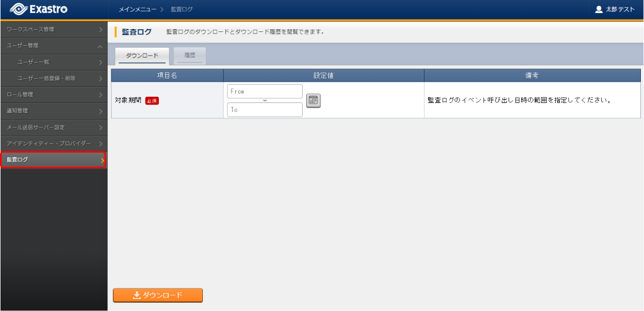Open 通知管理 in the sidebar
This screenshot has width=644, height=311.
tap(53, 111)
